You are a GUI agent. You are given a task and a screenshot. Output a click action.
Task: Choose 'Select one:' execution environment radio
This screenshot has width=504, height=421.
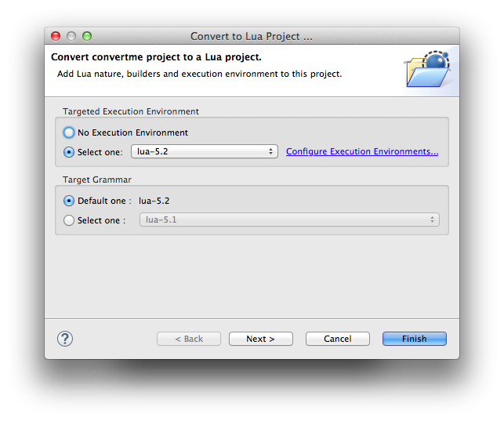[69, 152]
